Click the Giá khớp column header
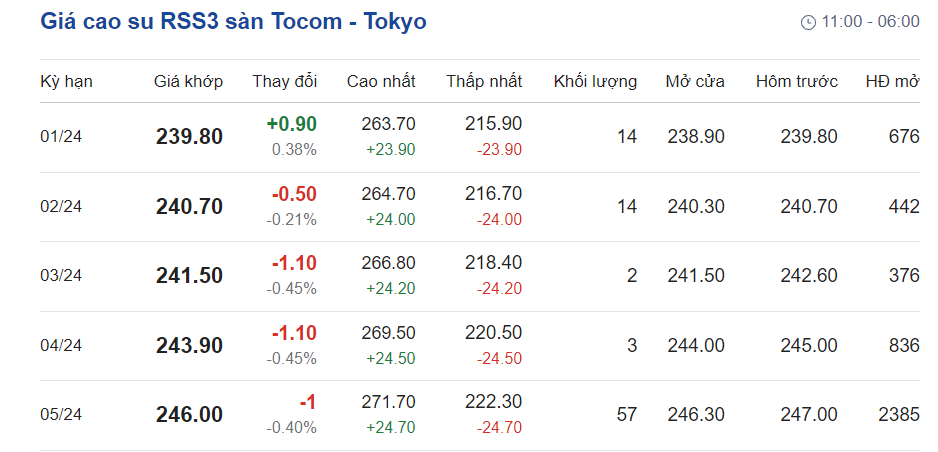The width and height of the screenshot is (938, 452). [x=188, y=82]
